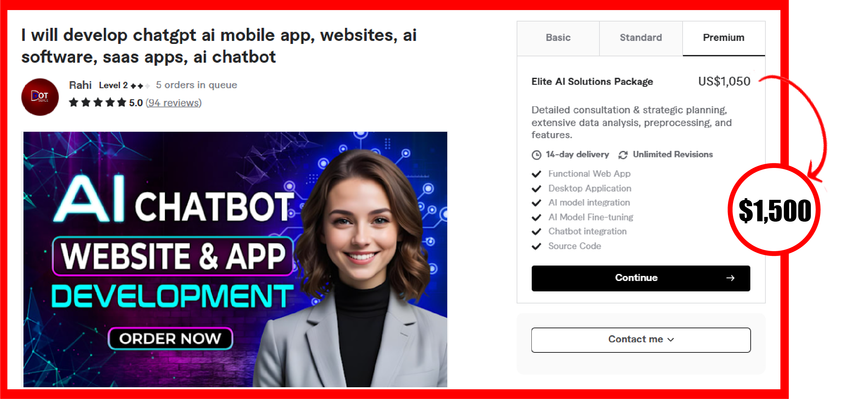
Task: Open the 94 reviews link
Action: [174, 103]
